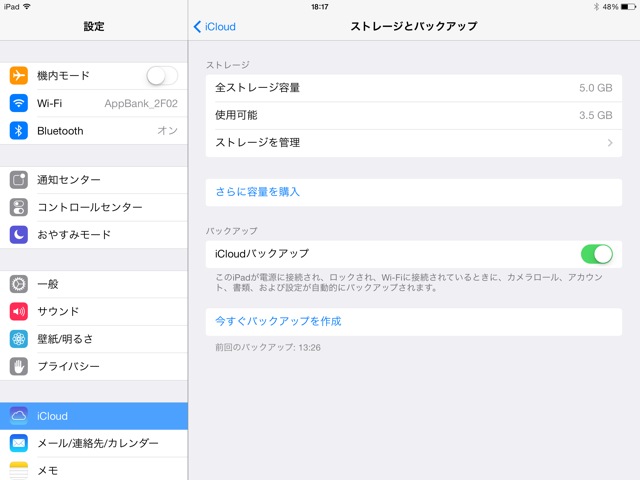
Task: Tap the Wallpaper & Brightness icon
Action: coord(19,339)
